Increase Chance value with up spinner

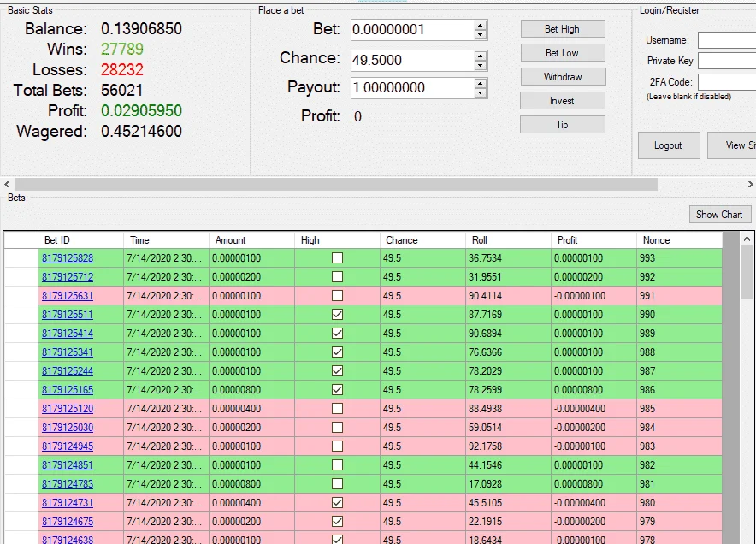click(481, 56)
